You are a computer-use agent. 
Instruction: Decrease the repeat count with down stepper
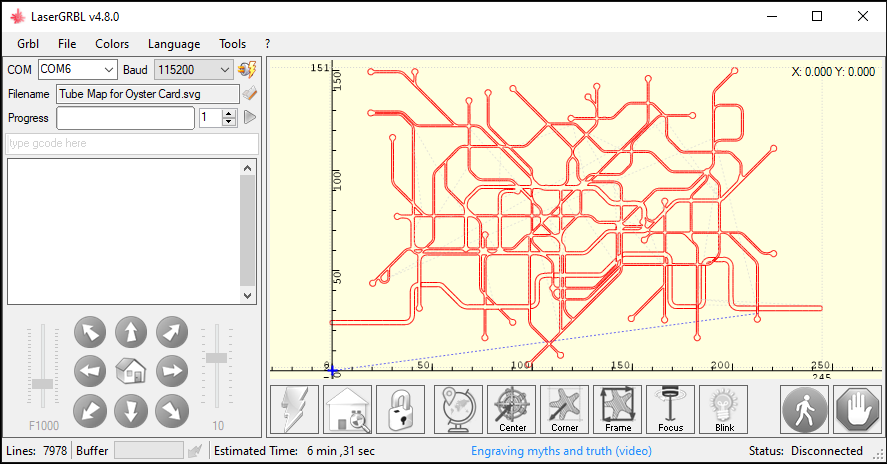coord(229,122)
